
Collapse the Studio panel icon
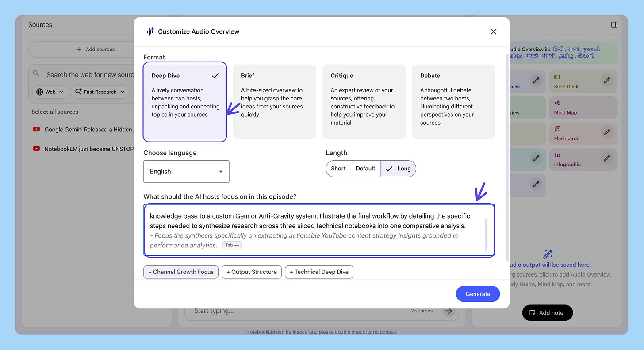(x=614, y=25)
